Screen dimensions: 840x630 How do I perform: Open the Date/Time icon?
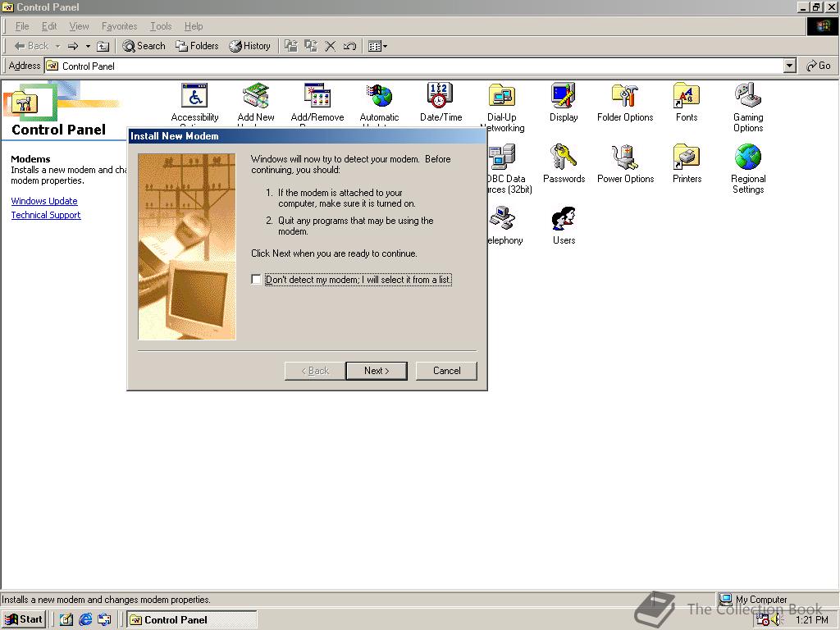point(441,97)
